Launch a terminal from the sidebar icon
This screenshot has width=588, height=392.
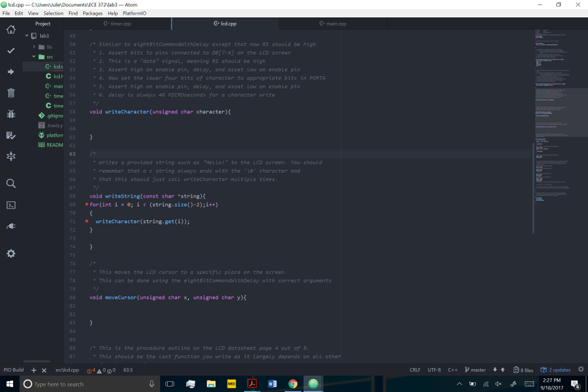coord(10,205)
